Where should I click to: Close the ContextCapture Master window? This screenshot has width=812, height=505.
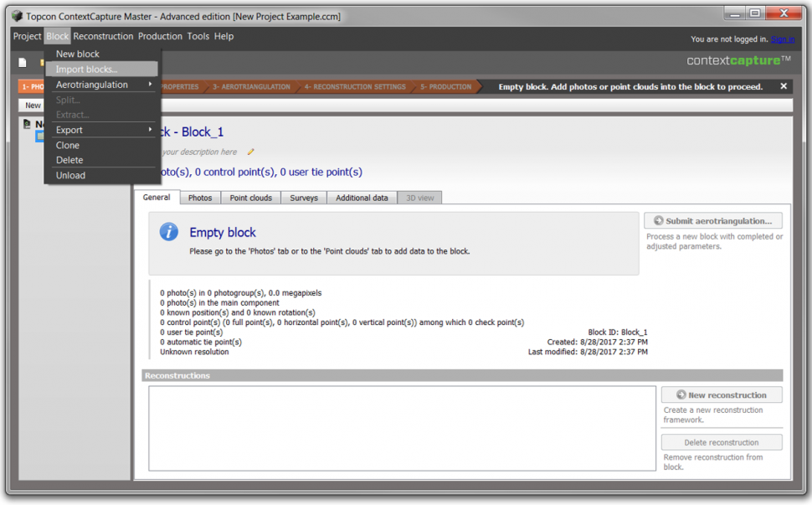point(784,13)
